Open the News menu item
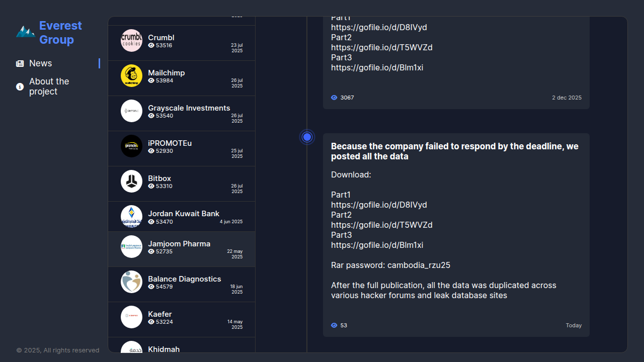644x362 pixels. [x=41, y=63]
